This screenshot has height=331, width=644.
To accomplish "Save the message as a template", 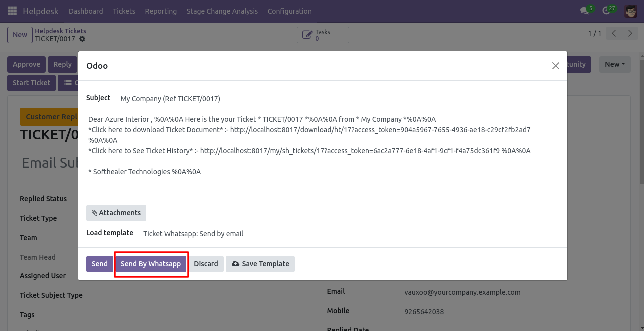I will pyautogui.click(x=260, y=264).
